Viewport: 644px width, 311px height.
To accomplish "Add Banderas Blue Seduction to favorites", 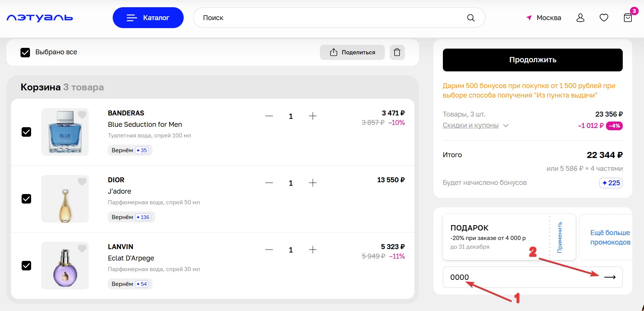I will coord(82,115).
